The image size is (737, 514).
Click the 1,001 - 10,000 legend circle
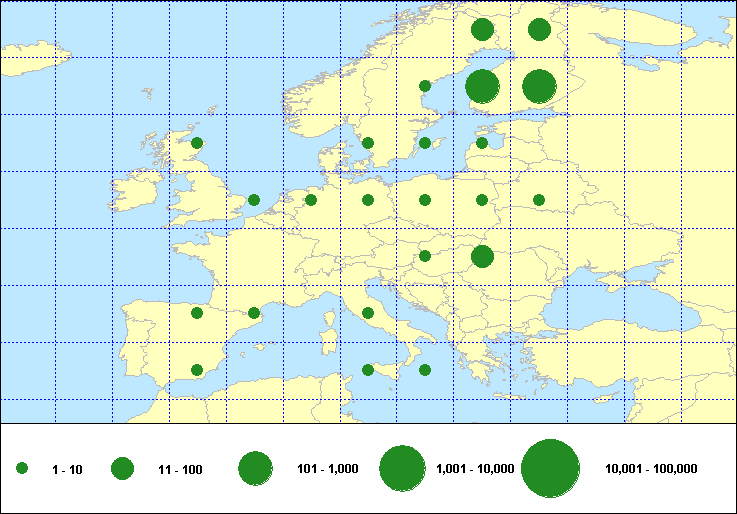coord(403,468)
